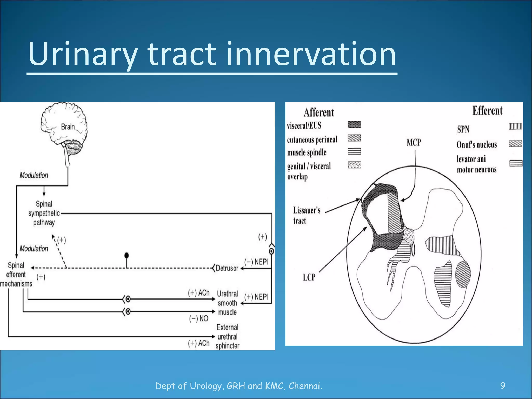Click the MCP label
Screen dimensions: 532x399
click(x=414, y=142)
